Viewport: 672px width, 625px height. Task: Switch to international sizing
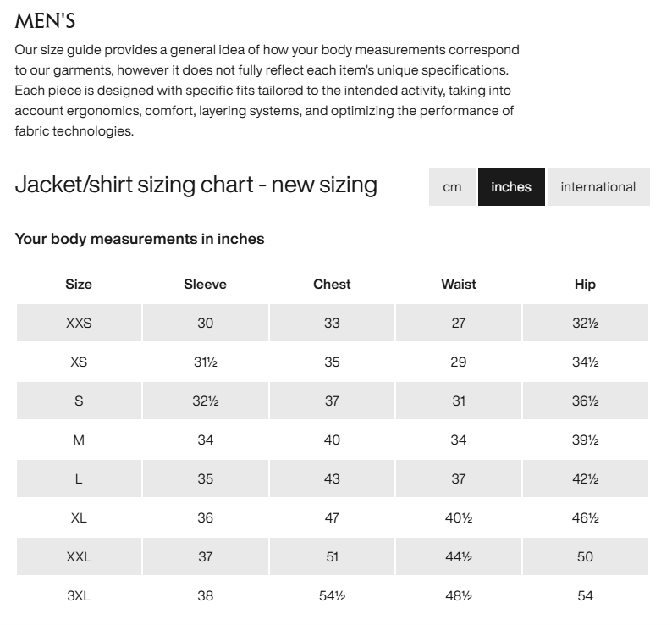pos(598,186)
